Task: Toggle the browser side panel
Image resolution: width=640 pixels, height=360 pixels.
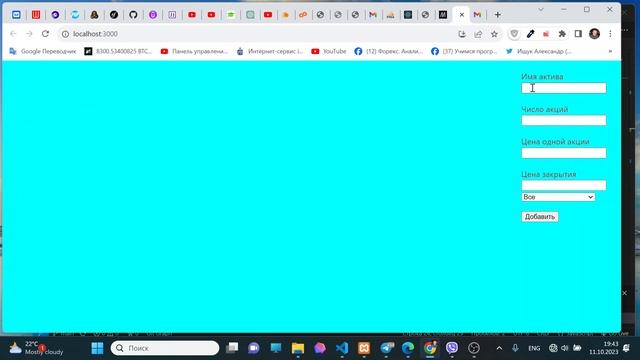Action: [578, 34]
